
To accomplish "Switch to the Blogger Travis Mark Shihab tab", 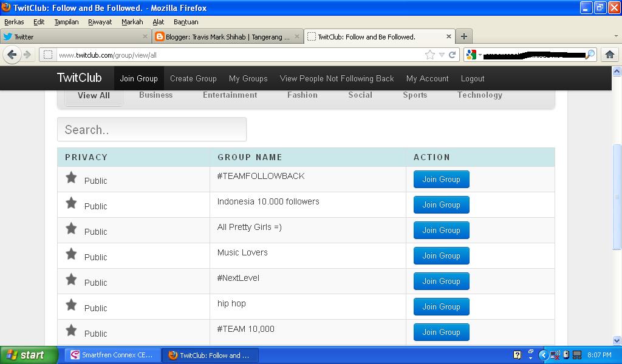I will (x=228, y=36).
